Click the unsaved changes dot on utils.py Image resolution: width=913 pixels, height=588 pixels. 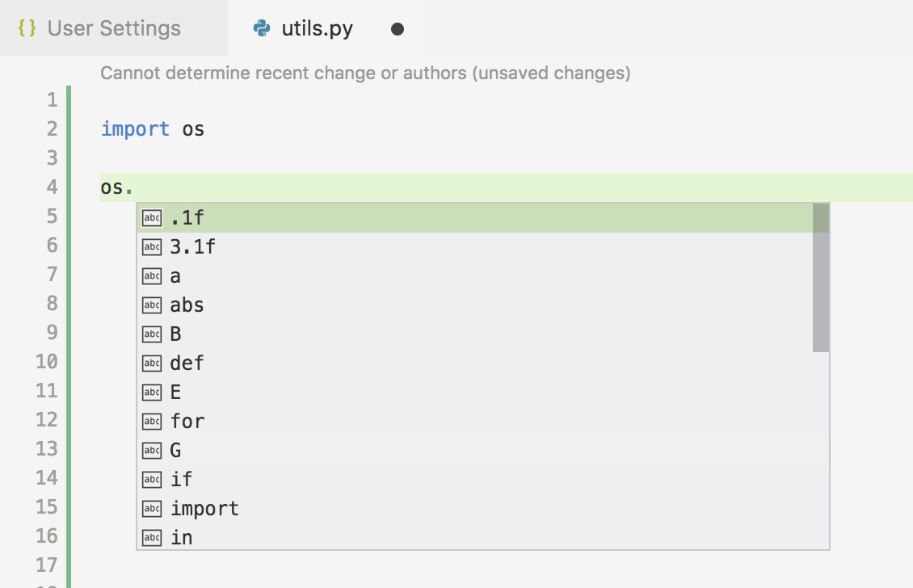coord(397,28)
